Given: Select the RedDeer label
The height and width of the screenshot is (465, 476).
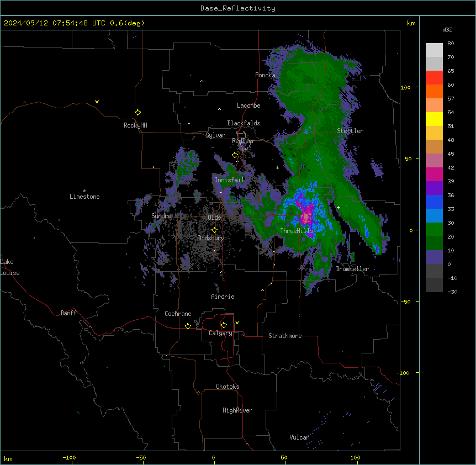Looking at the screenshot, I should (243, 141).
